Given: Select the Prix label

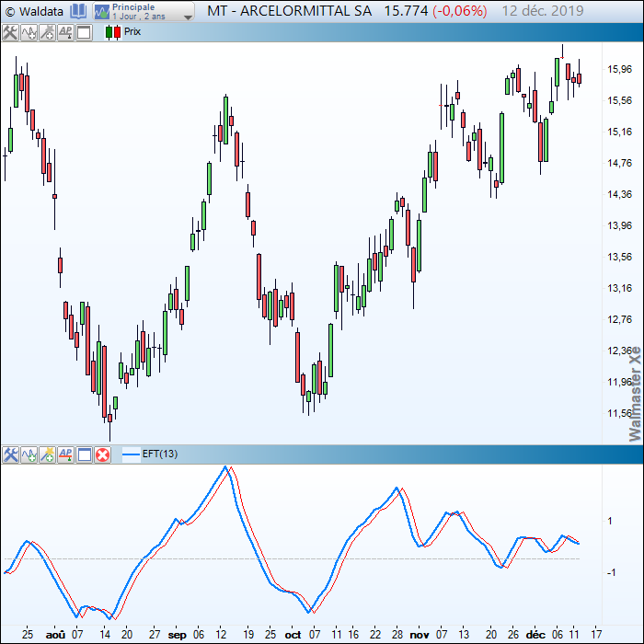Looking at the screenshot, I should pyautogui.click(x=132, y=31).
